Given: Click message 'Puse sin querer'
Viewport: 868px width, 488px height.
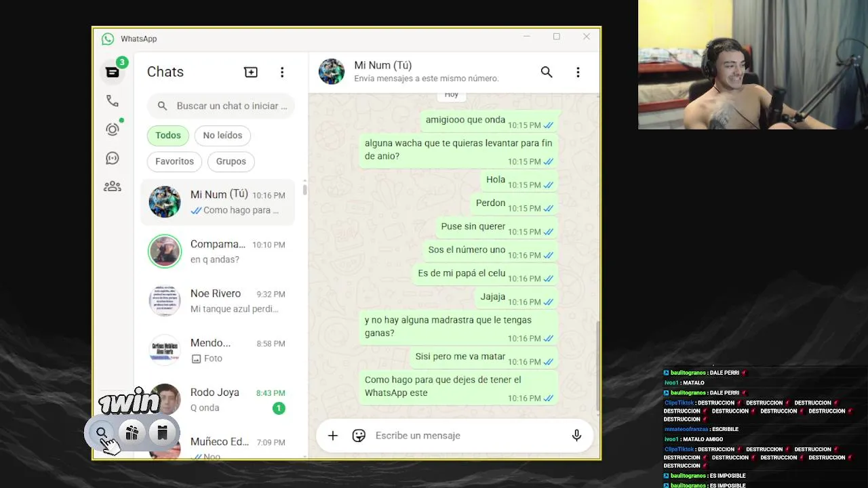Looking at the screenshot, I should [x=497, y=227].
